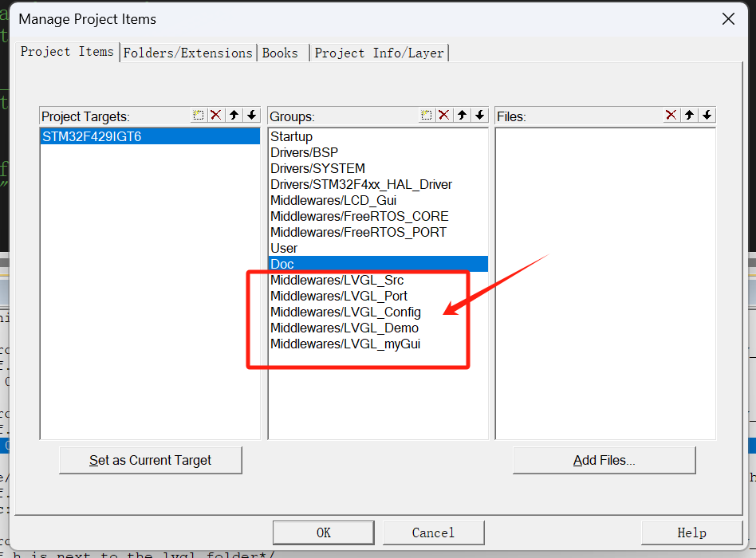Viewport: 756px width, 558px height.
Task: Go to Project Info/Layer tab
Action: tap(379, 53)
